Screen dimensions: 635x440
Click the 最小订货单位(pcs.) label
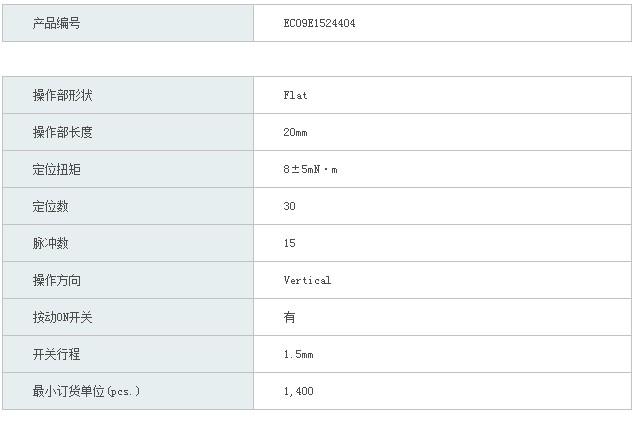pos(86,391)
